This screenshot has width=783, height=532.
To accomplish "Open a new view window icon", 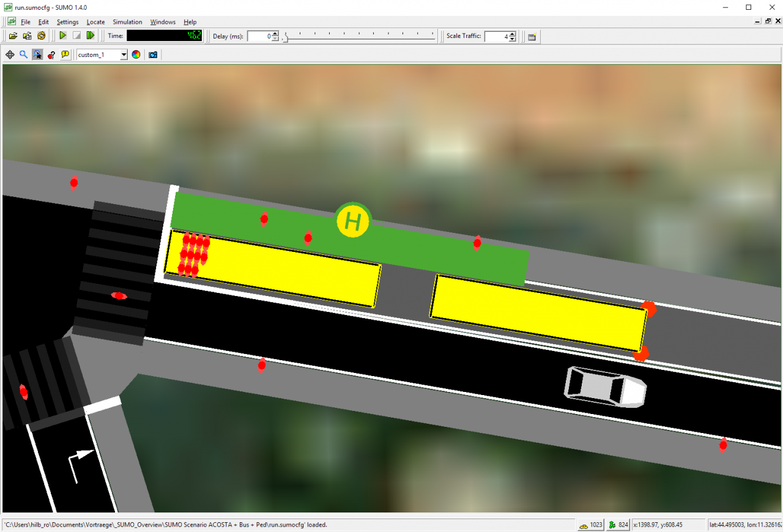I will [x=532, y=37].
